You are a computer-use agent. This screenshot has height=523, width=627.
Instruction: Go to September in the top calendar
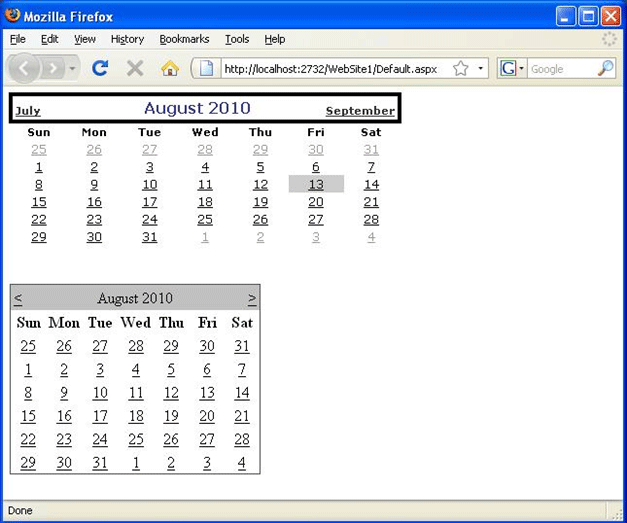(x=360, y=111)
